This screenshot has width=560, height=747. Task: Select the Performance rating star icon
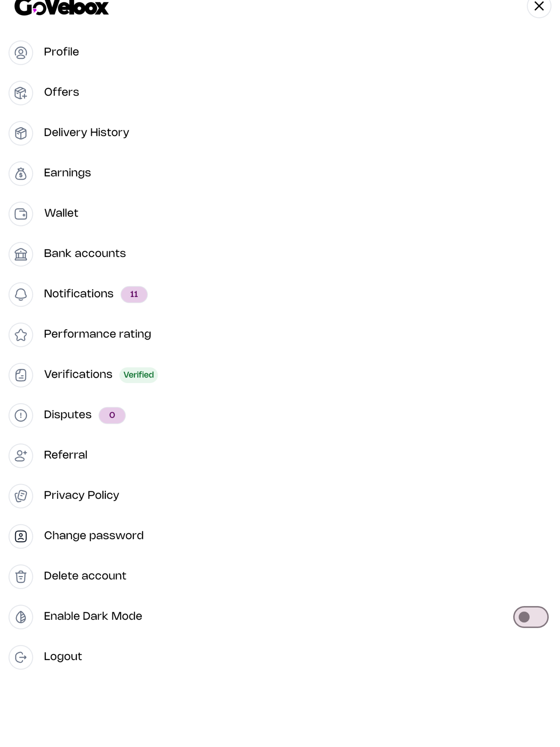click(21, 335)
